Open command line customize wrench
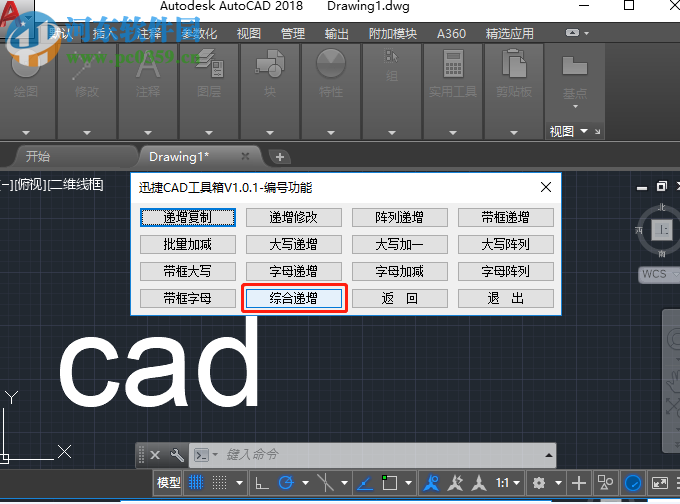Image resolution: width=680 pixels, height=504 pixels. pos(177,455)
